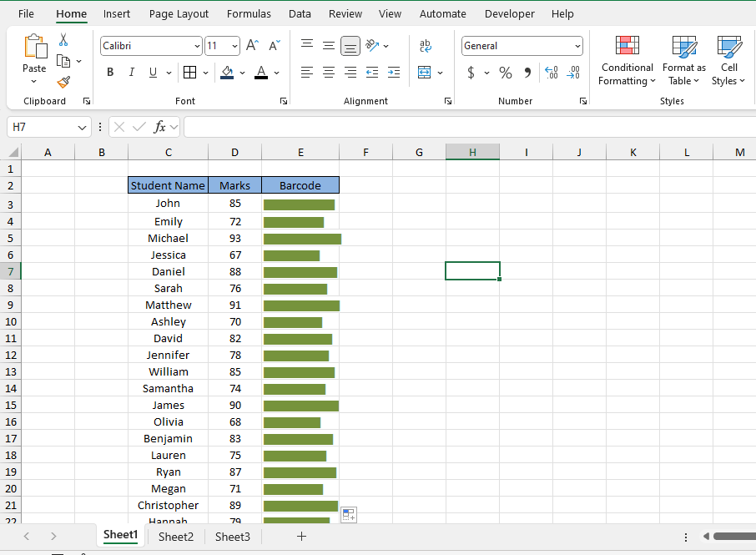Select the Format Painter tool

[x=62, y=83]
